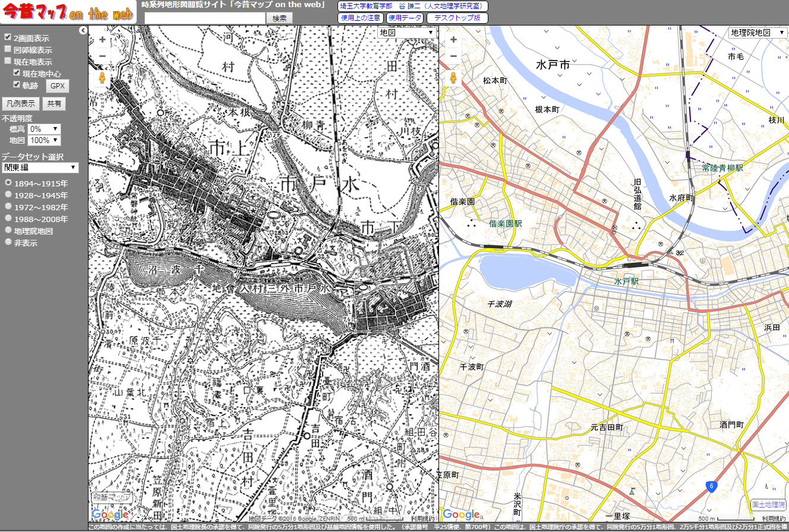This screenshot has height=532, width=789.
Task: Click the search text input field
Action: coord(204,18)
